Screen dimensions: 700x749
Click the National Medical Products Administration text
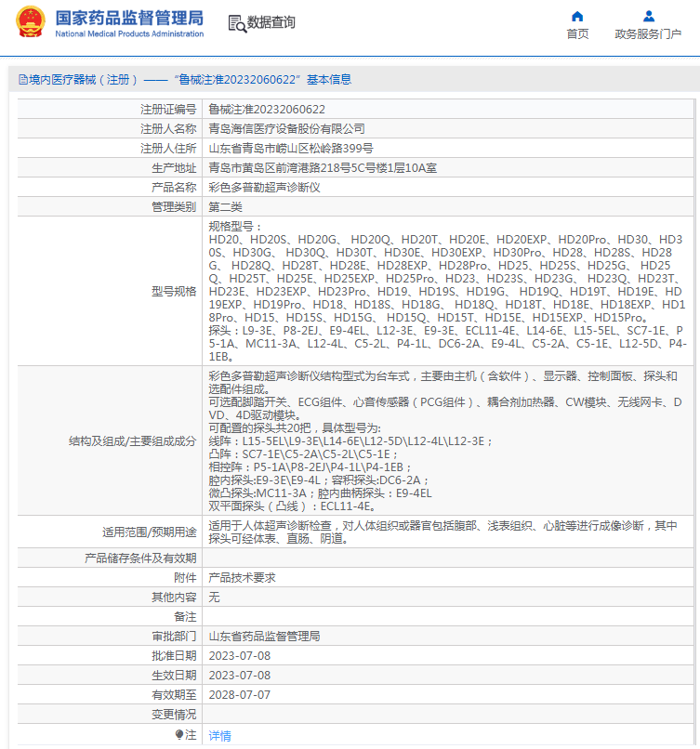click(x=129, y=33)
